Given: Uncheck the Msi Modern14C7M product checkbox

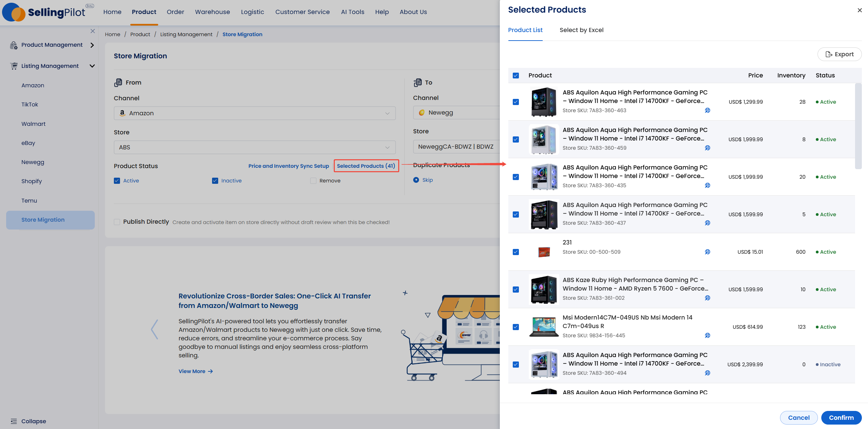Looking at the screenshot, I should (x=515, y=327).
